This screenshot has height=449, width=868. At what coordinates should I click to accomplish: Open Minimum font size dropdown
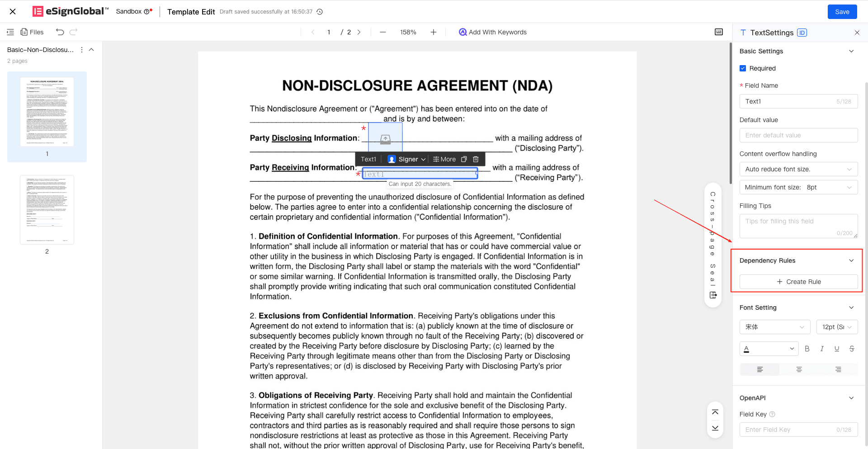[798, 187]
